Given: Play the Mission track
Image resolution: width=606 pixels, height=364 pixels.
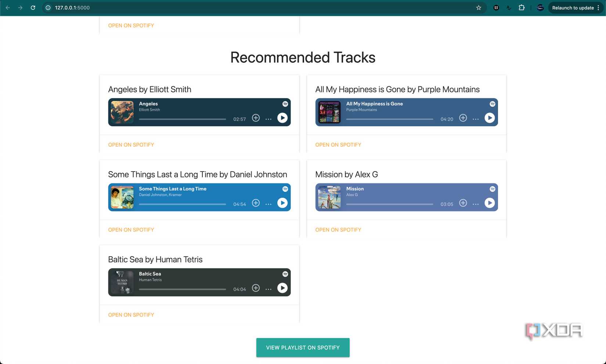Looking at the screenshot, I should click(489, 203).
